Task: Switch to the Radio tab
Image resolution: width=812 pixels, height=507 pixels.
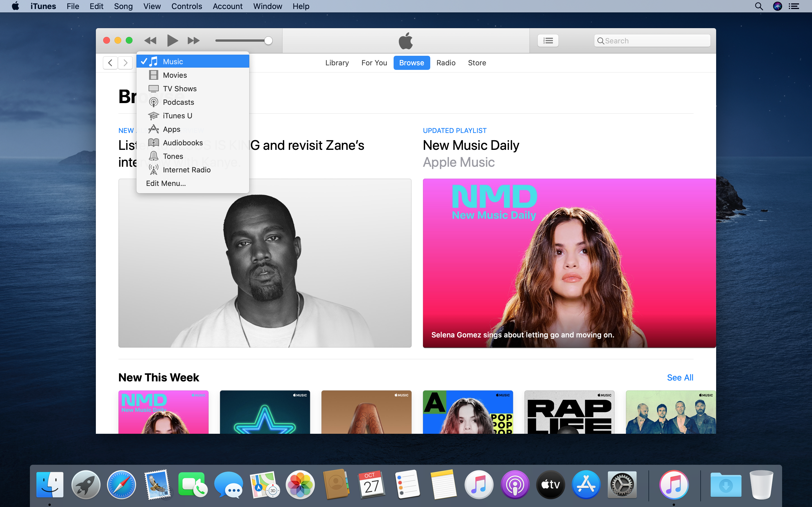Action: pos(445,63)
